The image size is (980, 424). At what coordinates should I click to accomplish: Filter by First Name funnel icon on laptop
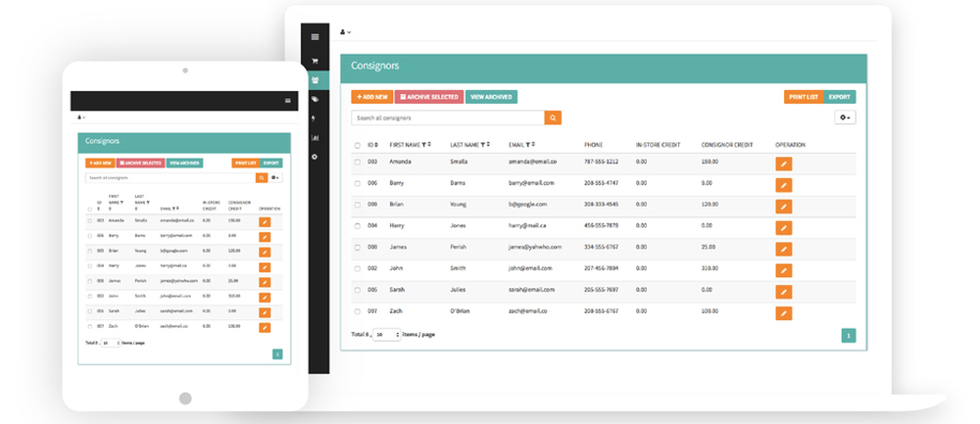423,145
